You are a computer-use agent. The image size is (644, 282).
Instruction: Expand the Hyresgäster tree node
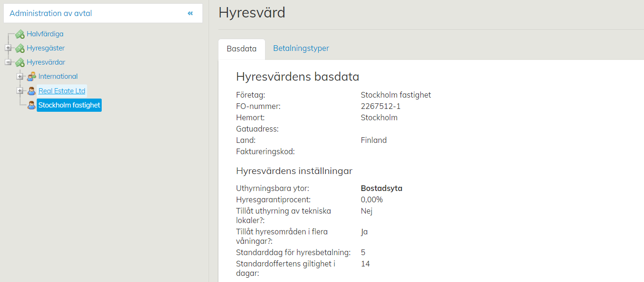pyautogui.click(x=8, y=48)
